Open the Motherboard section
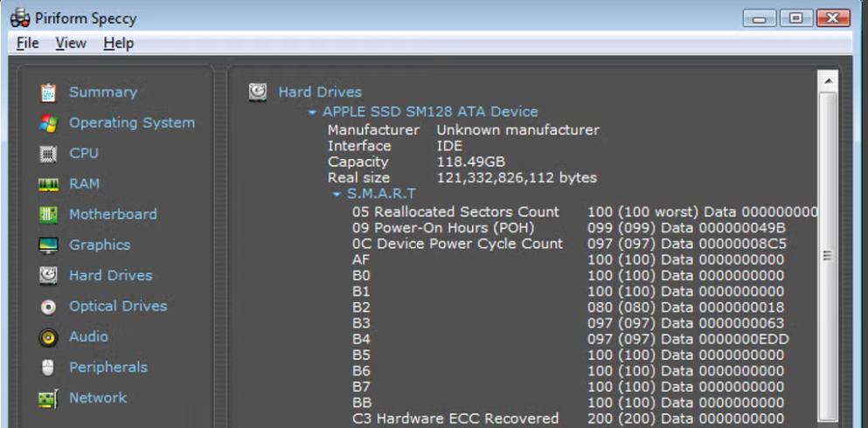Viewport: 868px width, 428px height. 113,214
